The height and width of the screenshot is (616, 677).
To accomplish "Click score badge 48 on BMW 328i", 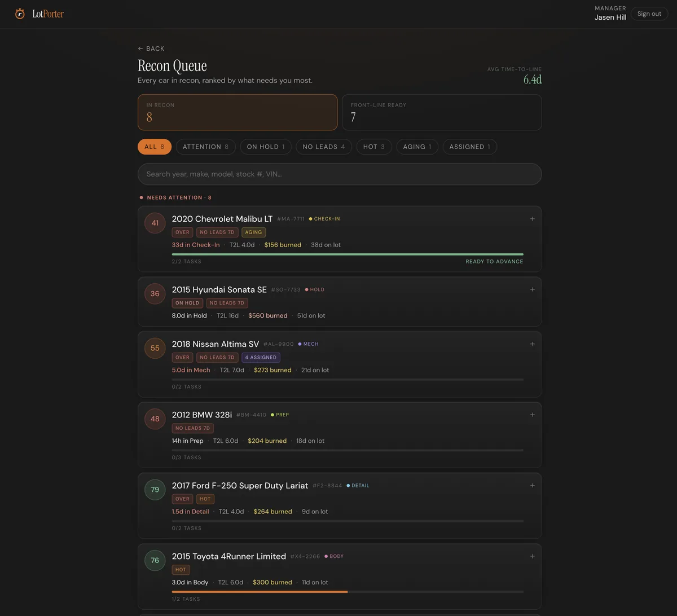I will pos(155,419).
